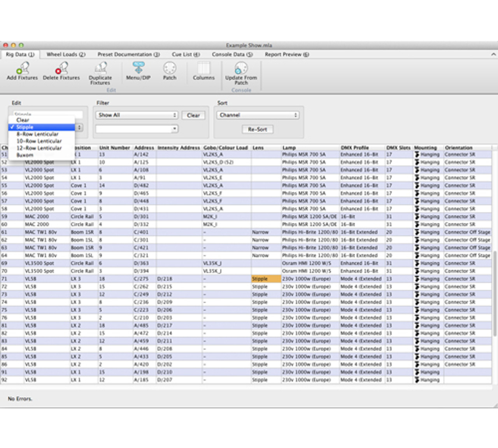498x448 pixels.
Task: Open the Show All filter dropdown
Action: (137, 115)
